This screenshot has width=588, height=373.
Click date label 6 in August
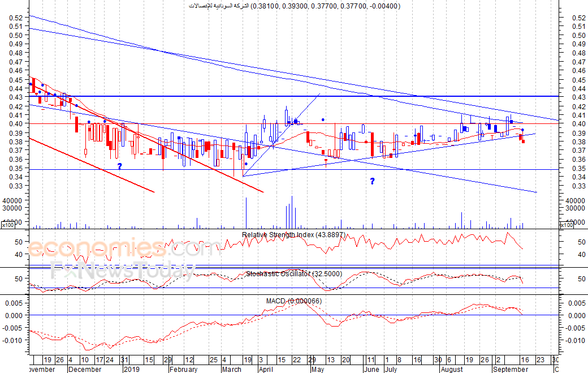coord(449,360)
